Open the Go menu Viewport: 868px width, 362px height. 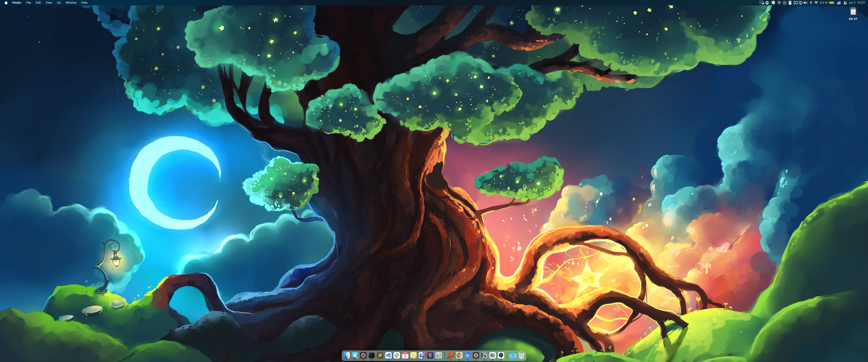[x=59, y=3]
